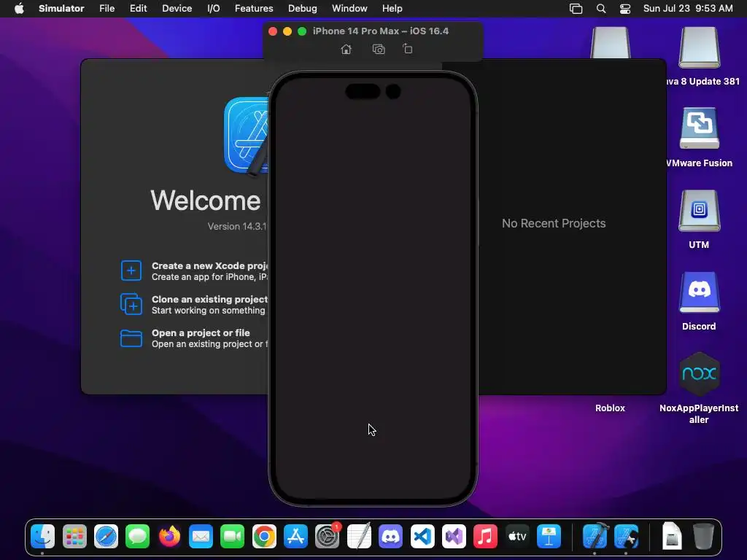This screenshot has width=747, height=560.
Task: Open Visual Studio from the Dock
Action: [454, 537]
